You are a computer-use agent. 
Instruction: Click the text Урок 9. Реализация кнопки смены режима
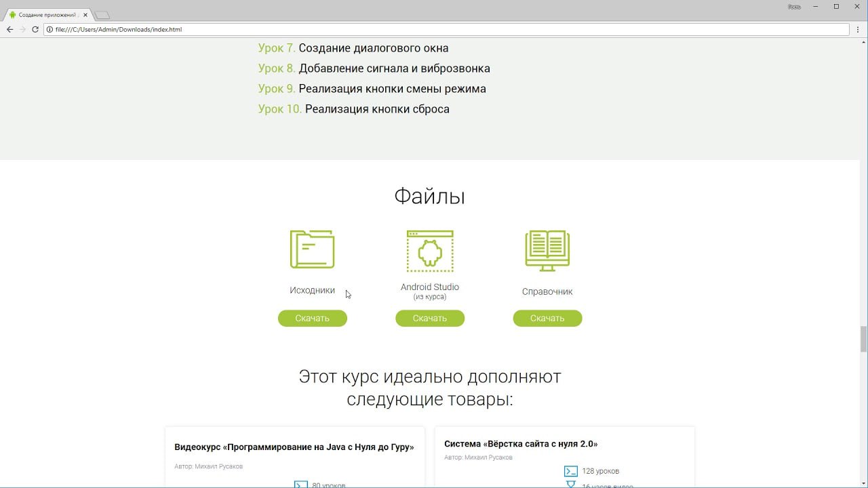[372, 89]
